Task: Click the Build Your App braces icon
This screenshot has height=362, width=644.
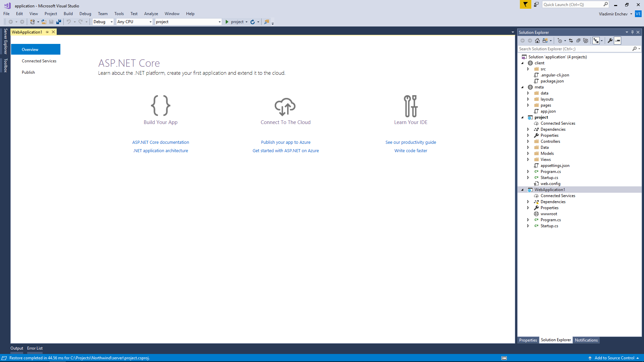Action: [x=161, y=106]
